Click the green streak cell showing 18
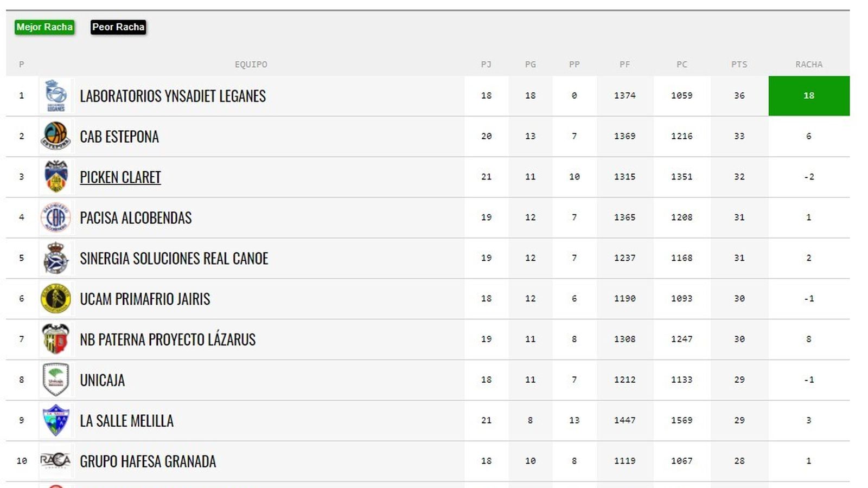 [x=808, y=95]
